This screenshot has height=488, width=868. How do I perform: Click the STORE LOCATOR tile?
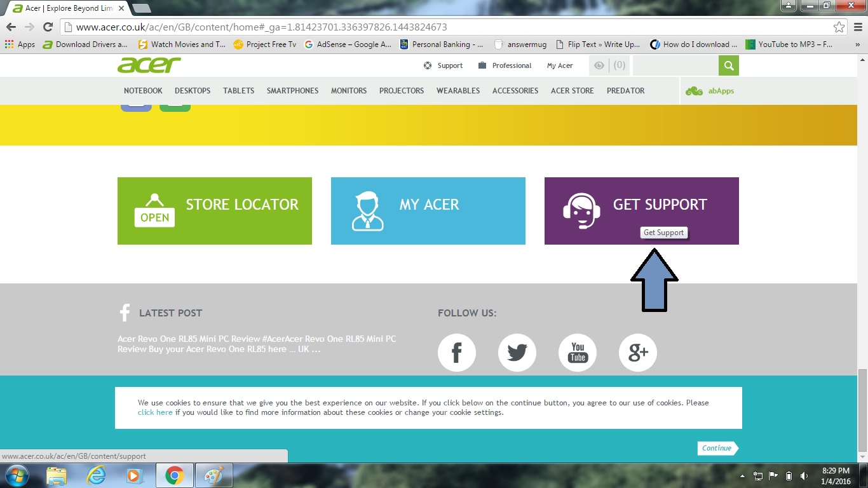[x=215, y=211]
